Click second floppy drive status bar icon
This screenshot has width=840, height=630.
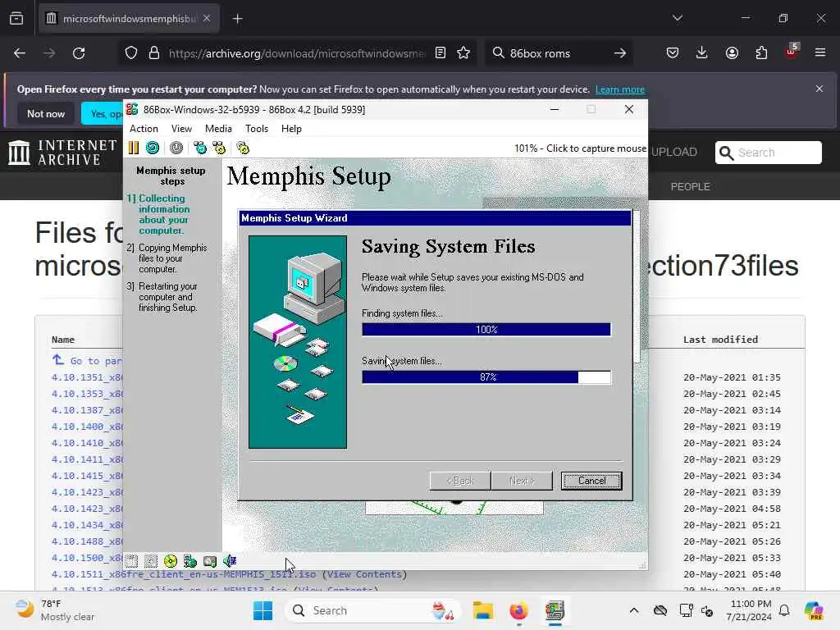pos(151,561)
